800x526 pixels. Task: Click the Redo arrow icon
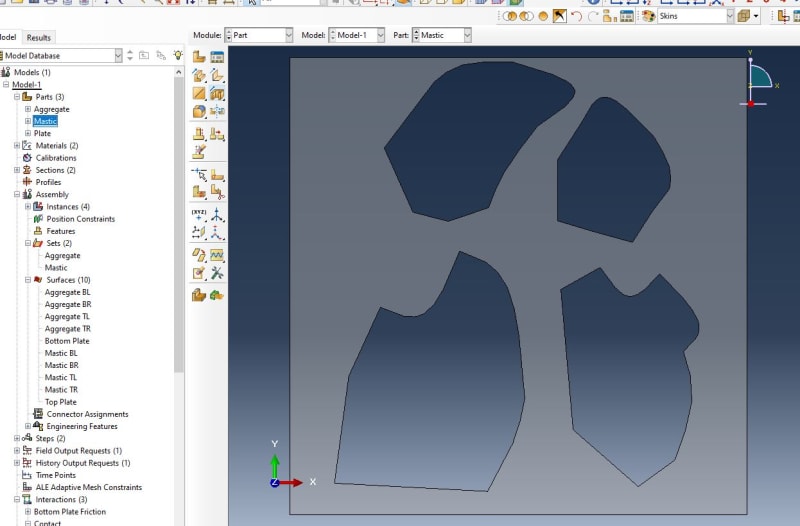click(593, 16)
